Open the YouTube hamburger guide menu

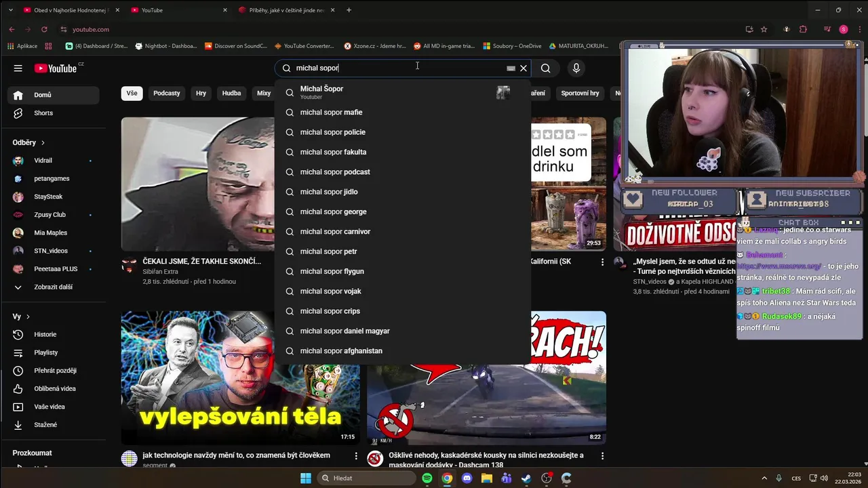18,68
